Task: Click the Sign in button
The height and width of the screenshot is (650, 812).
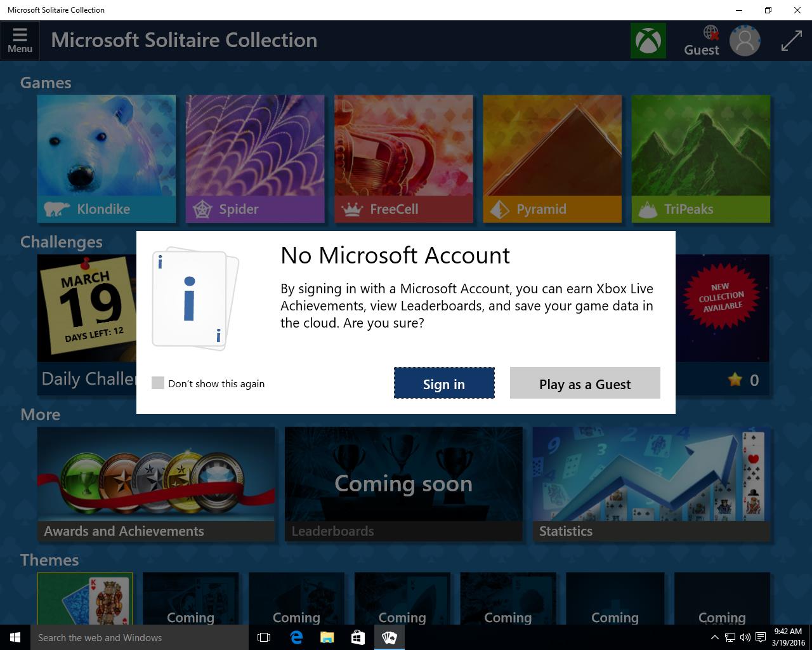Action: pos(444,383)
